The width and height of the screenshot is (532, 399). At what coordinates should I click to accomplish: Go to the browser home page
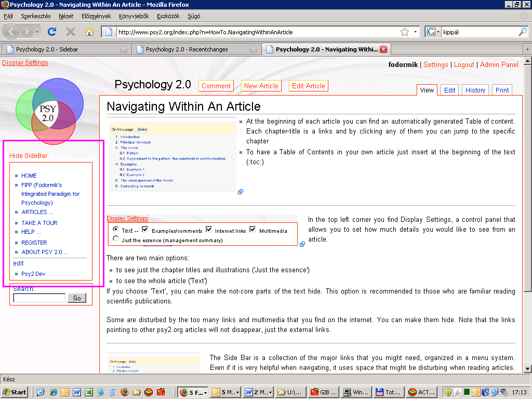[89, 32]
